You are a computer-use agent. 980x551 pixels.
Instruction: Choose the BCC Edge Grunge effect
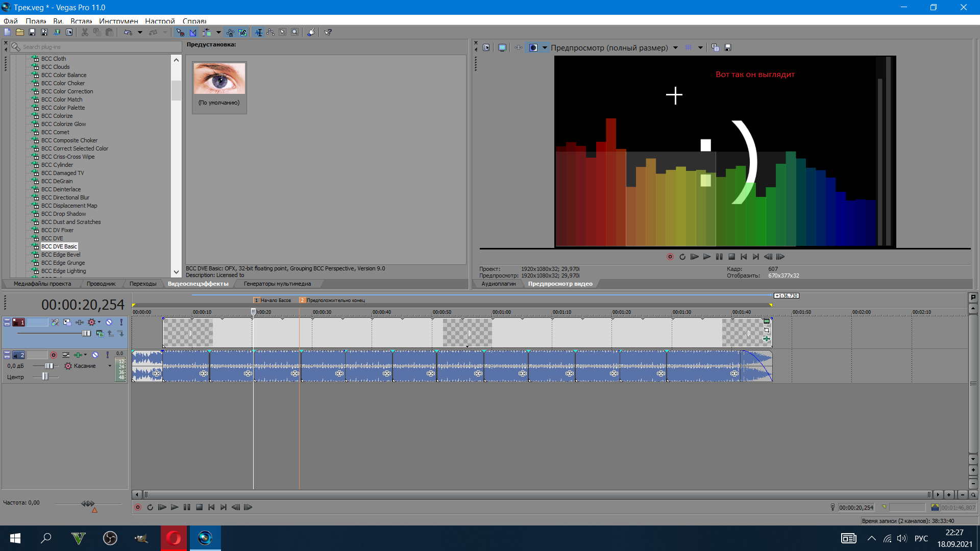(63, 263)
